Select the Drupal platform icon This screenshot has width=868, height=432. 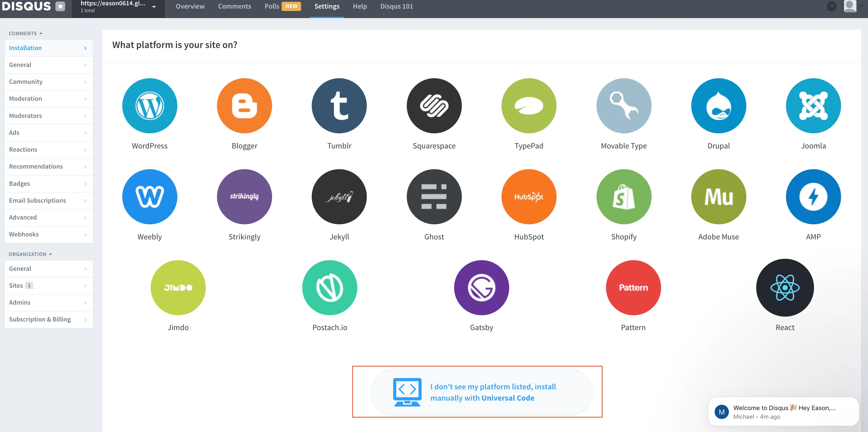click(x=718, y=105)
